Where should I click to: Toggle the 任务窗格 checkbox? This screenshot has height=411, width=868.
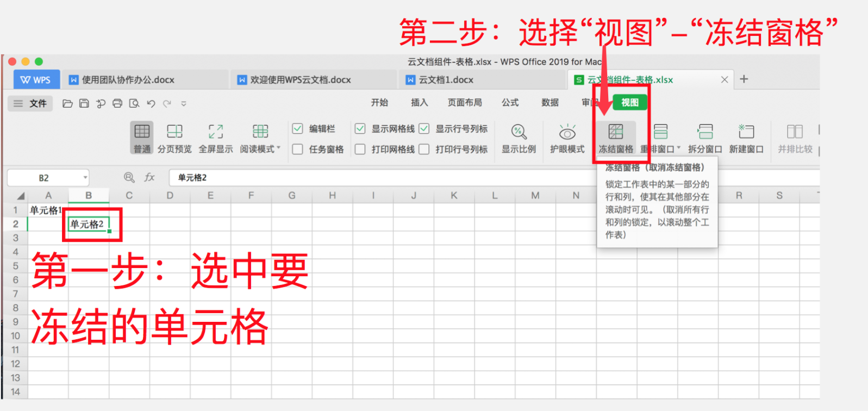(x=297, y=149)
